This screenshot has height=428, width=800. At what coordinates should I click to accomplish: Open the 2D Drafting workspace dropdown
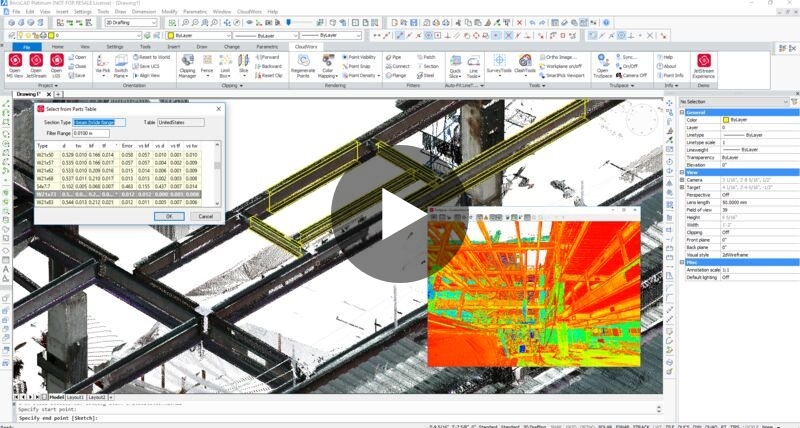click(x=128, y=21)
